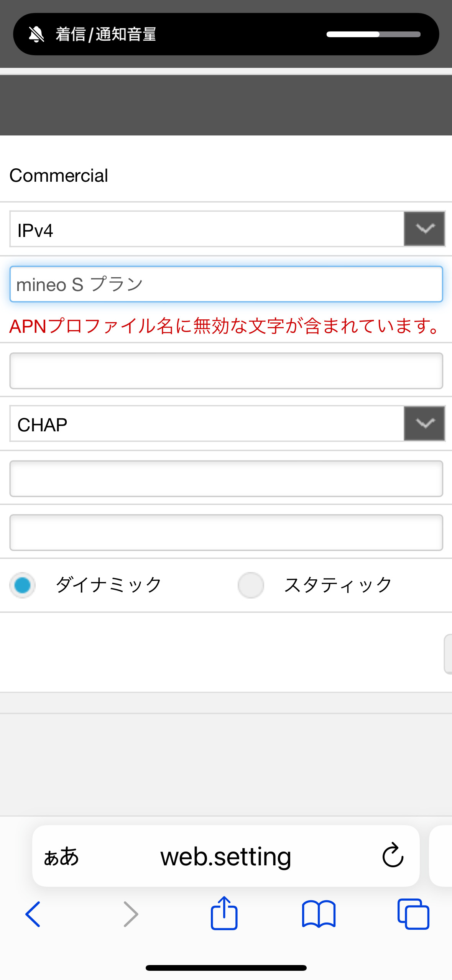
Task: Tap the muted bell ringer icon
Action: coord(36,35)
